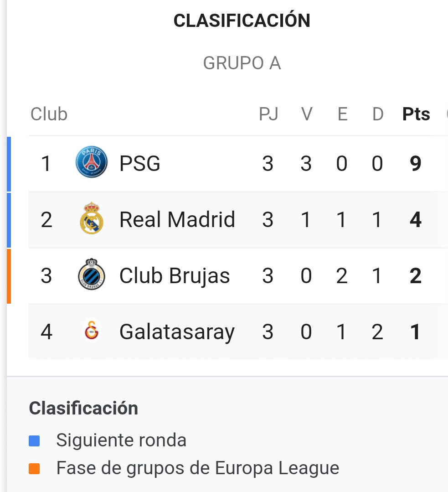Image resolution: width=448 pixels, height=492 pixels.
Task: Click the CLASIFICACIÓN heading
Action: click(x=242, y=20)
